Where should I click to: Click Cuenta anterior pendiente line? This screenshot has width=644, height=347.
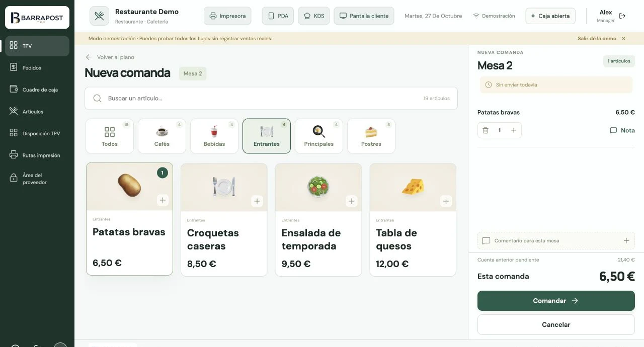coord(556,260)
